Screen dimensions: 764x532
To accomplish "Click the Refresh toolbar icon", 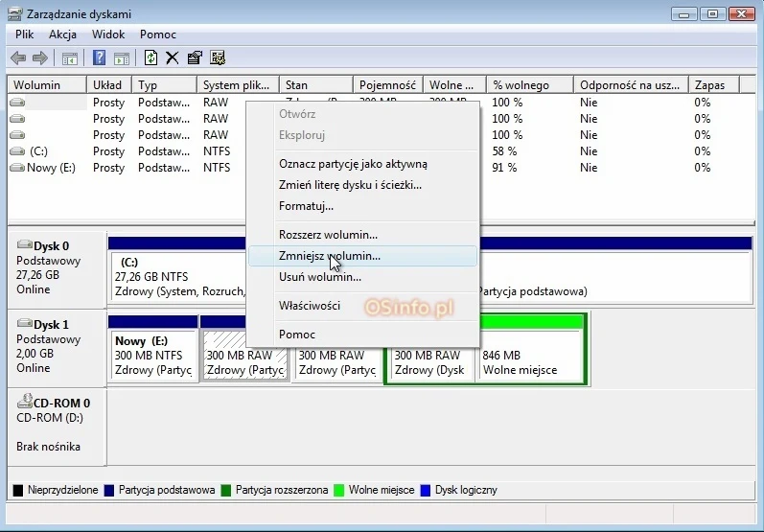I will click(150, 58).
